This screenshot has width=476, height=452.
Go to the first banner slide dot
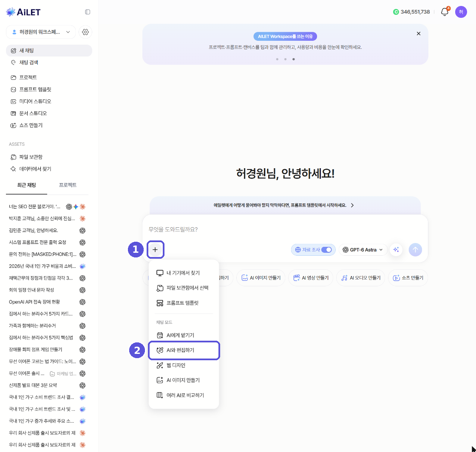tap(277, 59)
